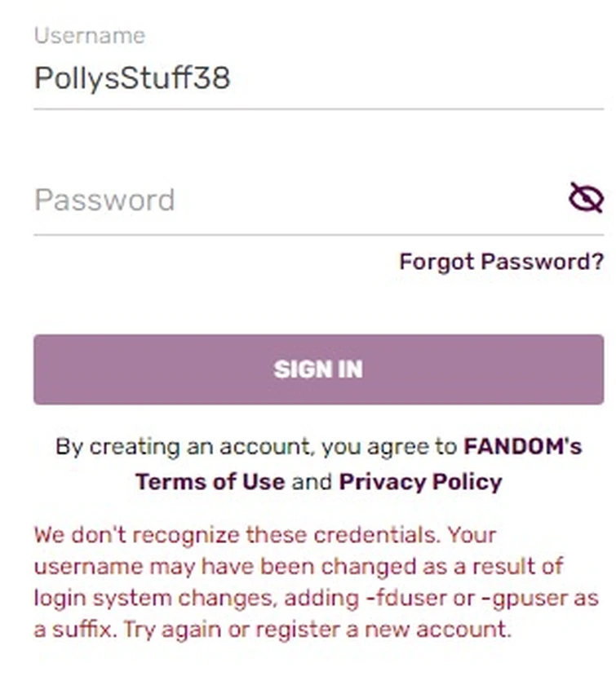Click inside the empty Password field
Image resolution: width=616 pixels, height=694 pixels.
[x=245, y=200]
